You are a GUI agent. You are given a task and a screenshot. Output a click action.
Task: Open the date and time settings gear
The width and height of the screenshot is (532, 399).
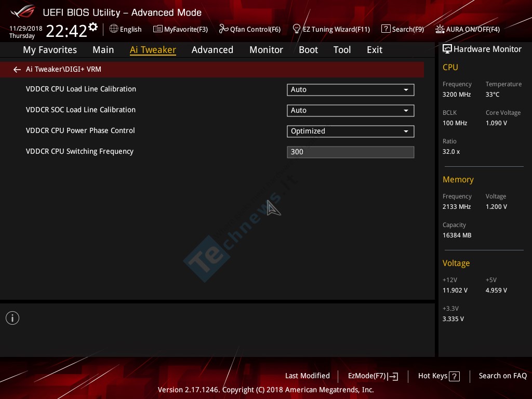point(93,26)
